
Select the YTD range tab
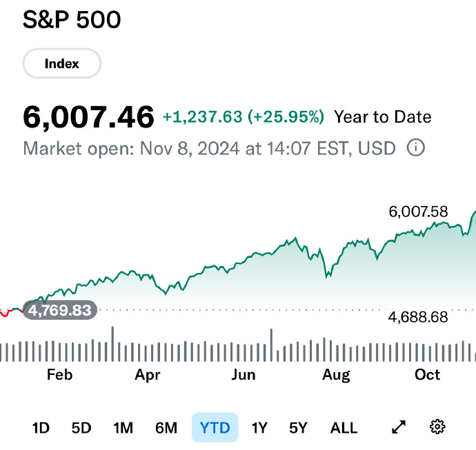point(215,428)
